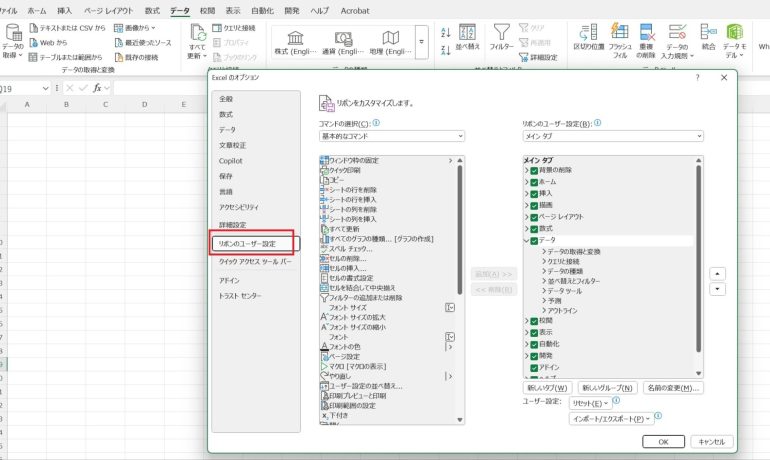Select フォントの色 command in the list
This screenshot has height=460, width=770.
pyautogui.click(x=346, y=346)
